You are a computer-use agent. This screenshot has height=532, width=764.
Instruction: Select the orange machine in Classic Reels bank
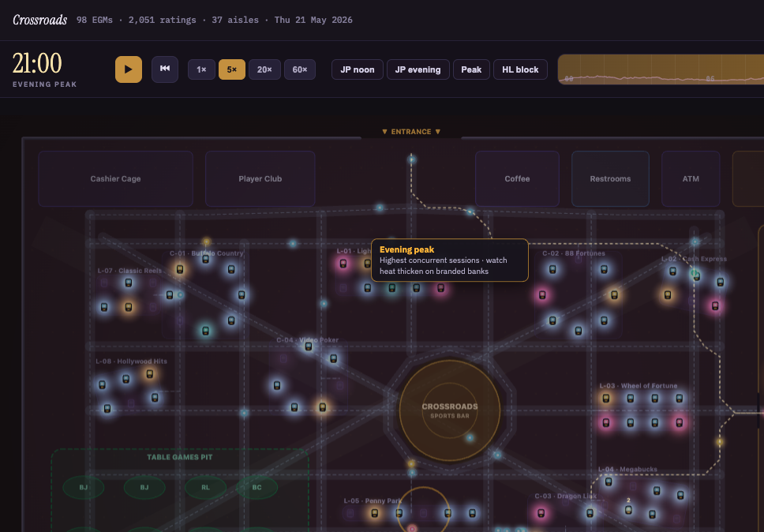[x=129, y=307]
